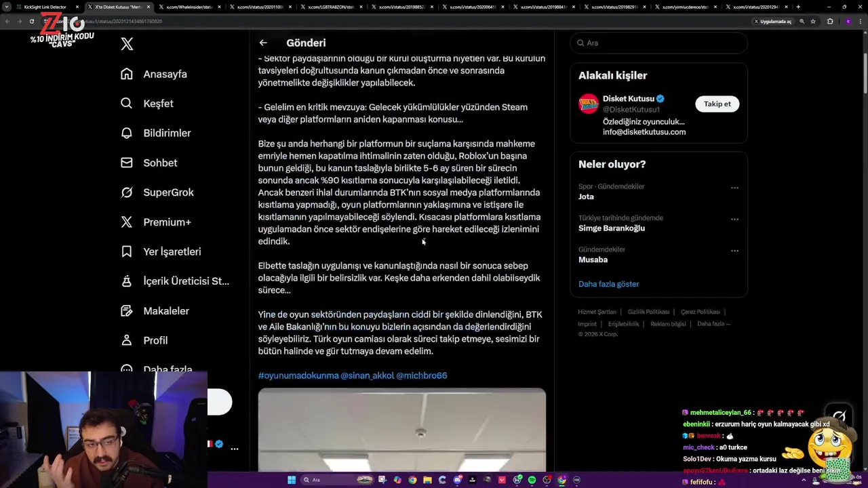Open Profil person icon
Viewport: 868px width, 488px height.
(127, 340)
